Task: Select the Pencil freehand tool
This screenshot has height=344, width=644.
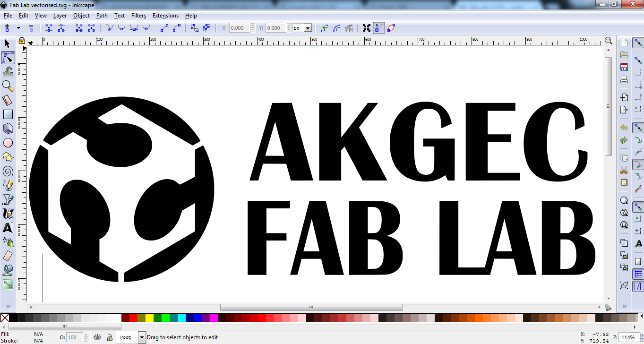Action: [x=8, y=185]
